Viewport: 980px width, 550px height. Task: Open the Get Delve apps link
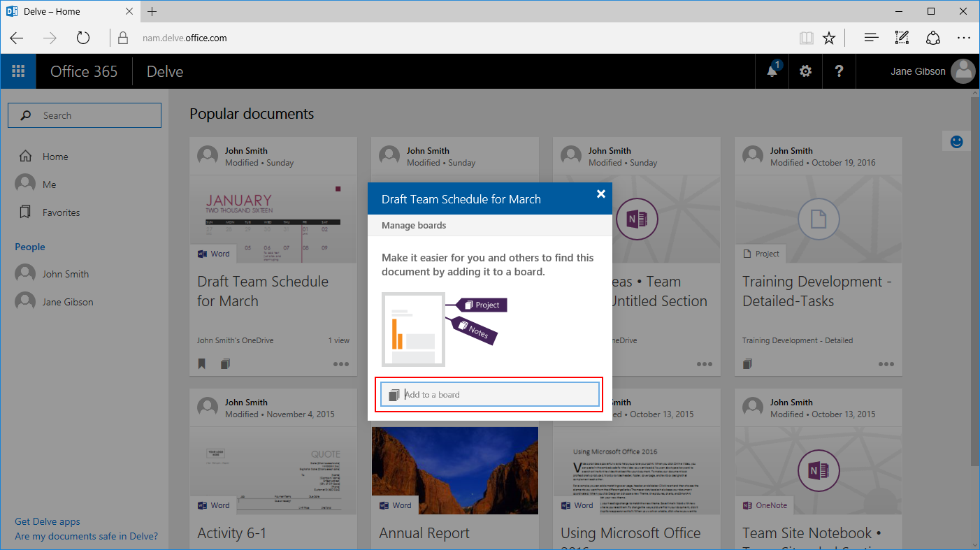pyautogui.click(x=48, y=521)
